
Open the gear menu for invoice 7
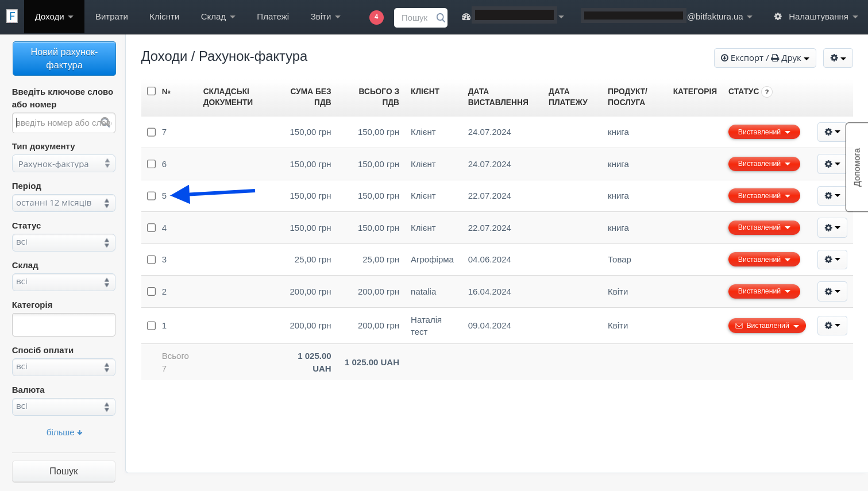[832, 132]
